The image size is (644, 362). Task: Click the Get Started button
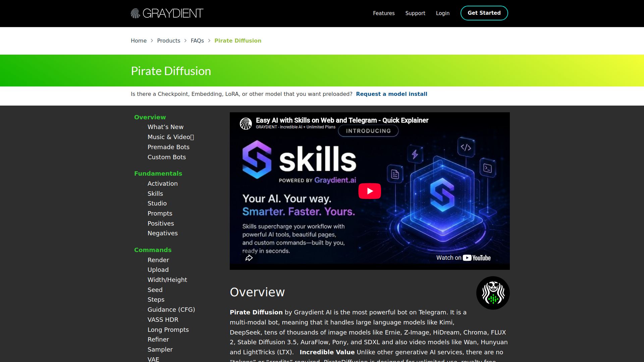(484, 13)
